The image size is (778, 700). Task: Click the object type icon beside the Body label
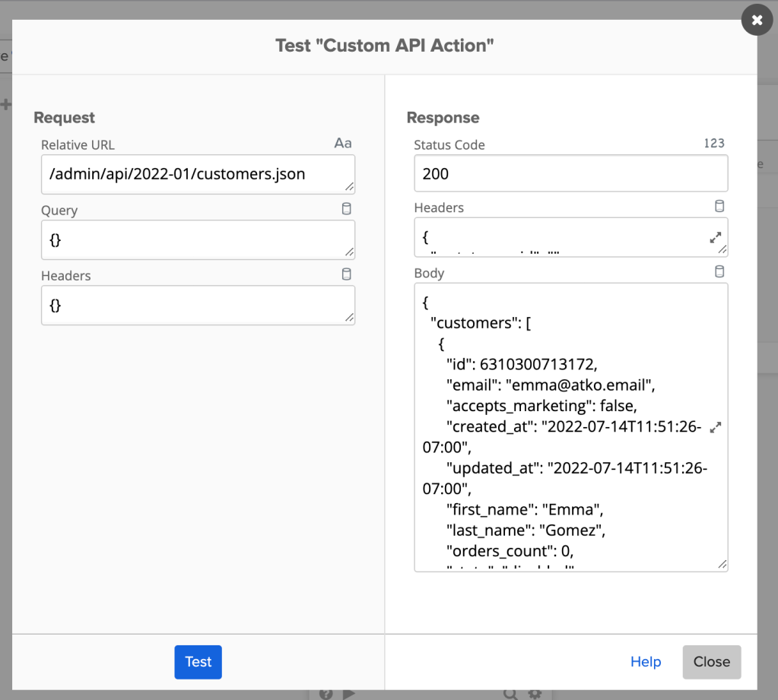click(x=719, y=271)
